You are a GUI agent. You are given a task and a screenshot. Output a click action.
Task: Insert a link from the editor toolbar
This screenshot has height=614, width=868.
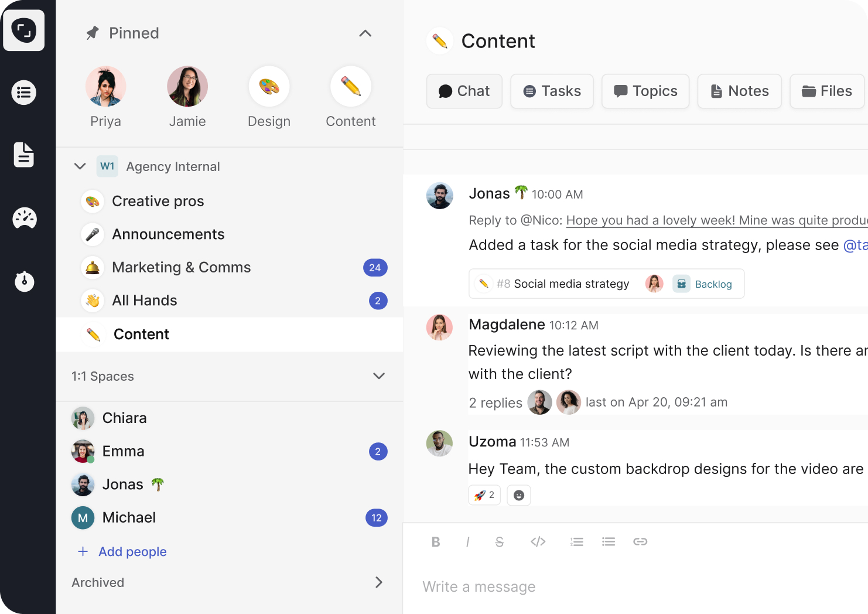pos(640,542)
